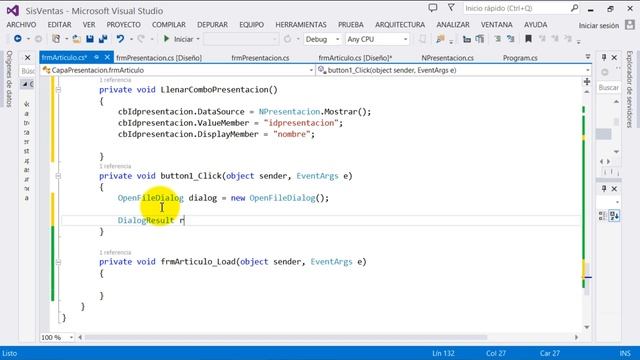Close the frmArticulo.cs tab
This screenshot has height=360, width=640.
[107, 58]
